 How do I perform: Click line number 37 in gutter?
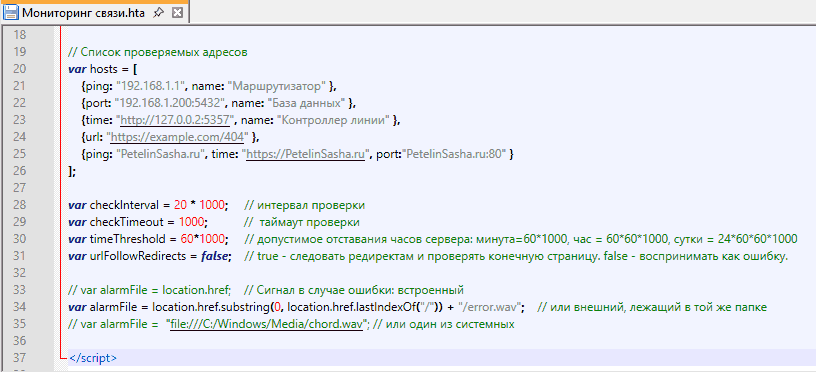[19, 358]
